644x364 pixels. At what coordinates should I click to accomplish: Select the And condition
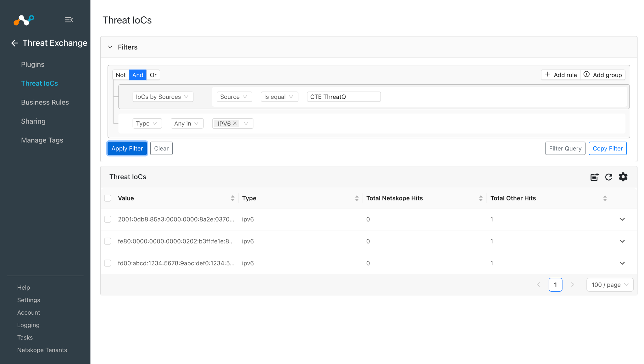click(138, 75)
